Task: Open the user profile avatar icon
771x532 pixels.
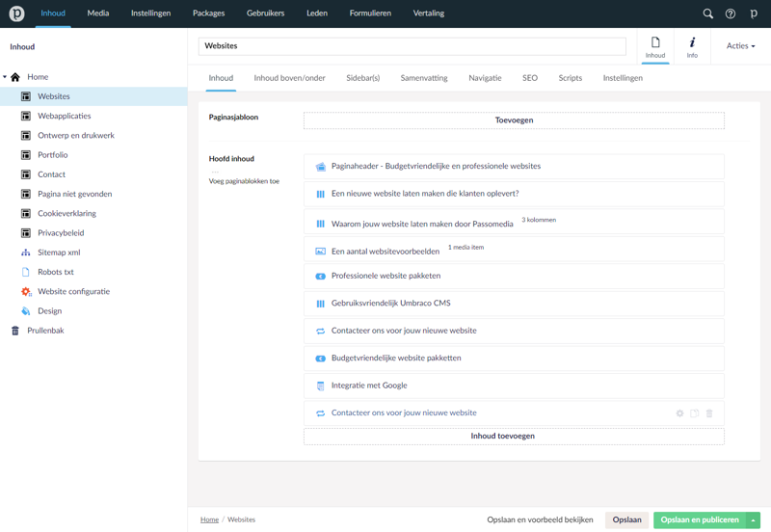Action: click(x=754, y=13)
